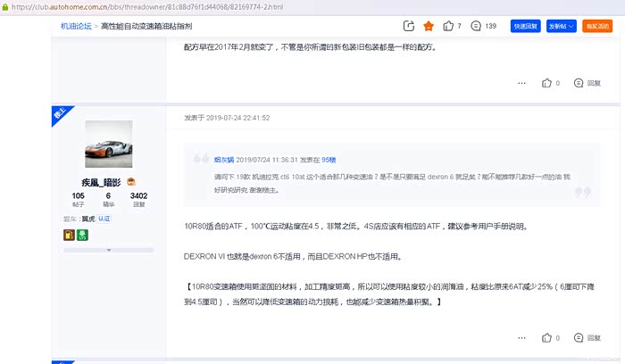Open 机油论坛 breadcrumb link
The height and width of the screenshot is (364, 625).
pos(75,27)
